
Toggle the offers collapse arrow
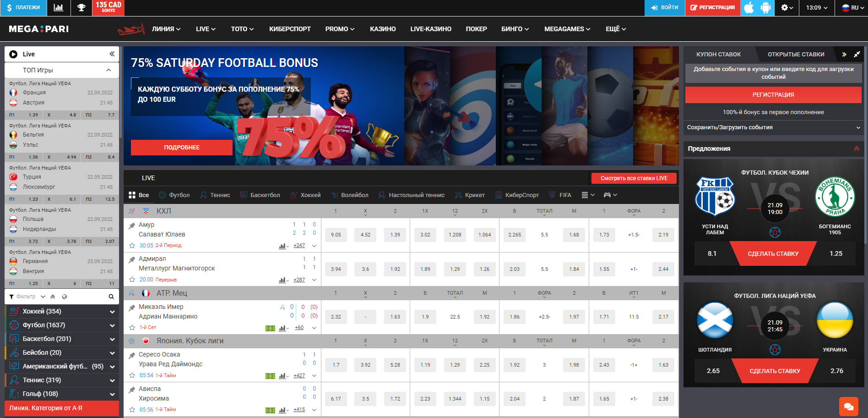pyautogui.click(x=857, y=148)
